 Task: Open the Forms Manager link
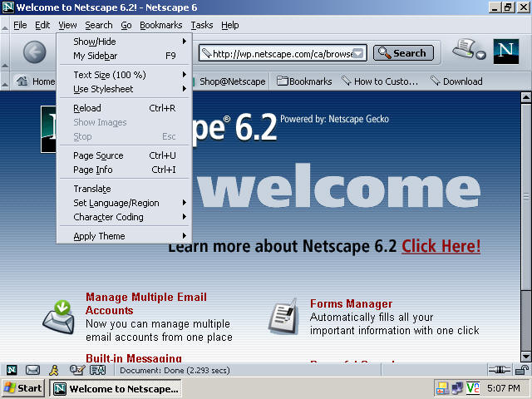351,303
